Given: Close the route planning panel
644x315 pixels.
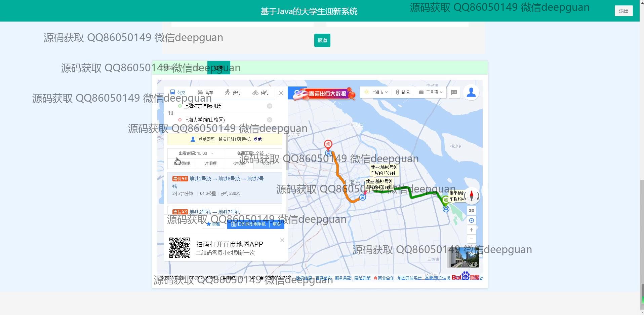Looking at the screenshot, I should click(281, 93).
